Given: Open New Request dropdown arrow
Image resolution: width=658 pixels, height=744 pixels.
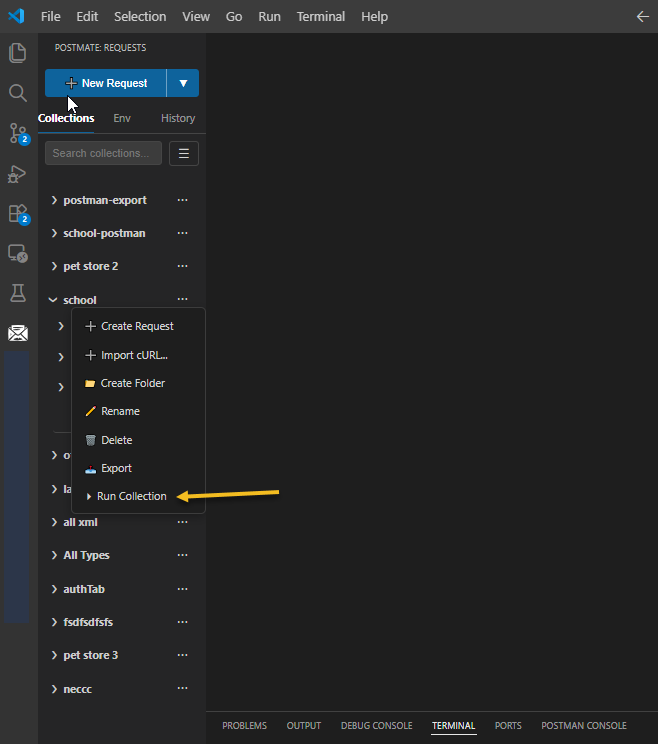Looking at the screenshot, I should [x=183, y=83].
